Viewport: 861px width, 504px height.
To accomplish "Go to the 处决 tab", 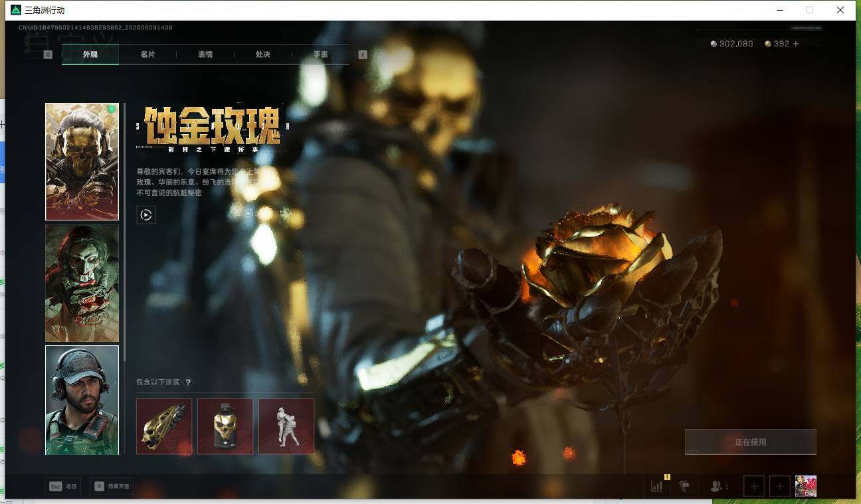I will [x=263, y=54].
